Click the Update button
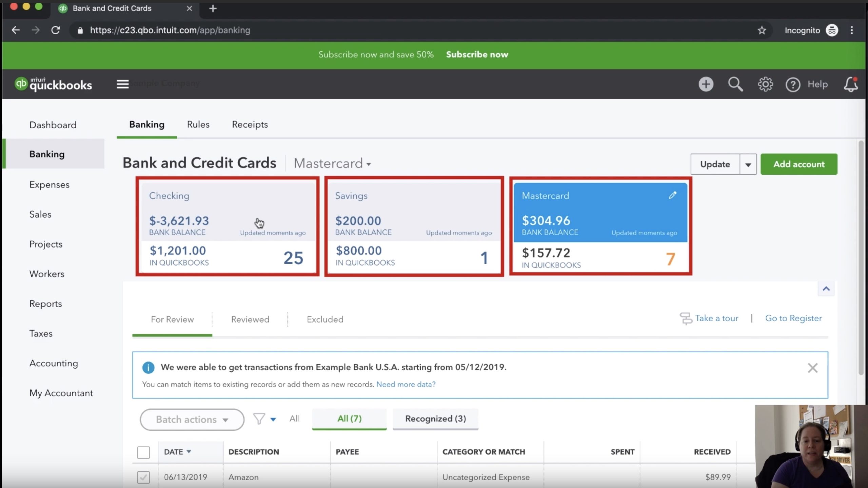 715,164
